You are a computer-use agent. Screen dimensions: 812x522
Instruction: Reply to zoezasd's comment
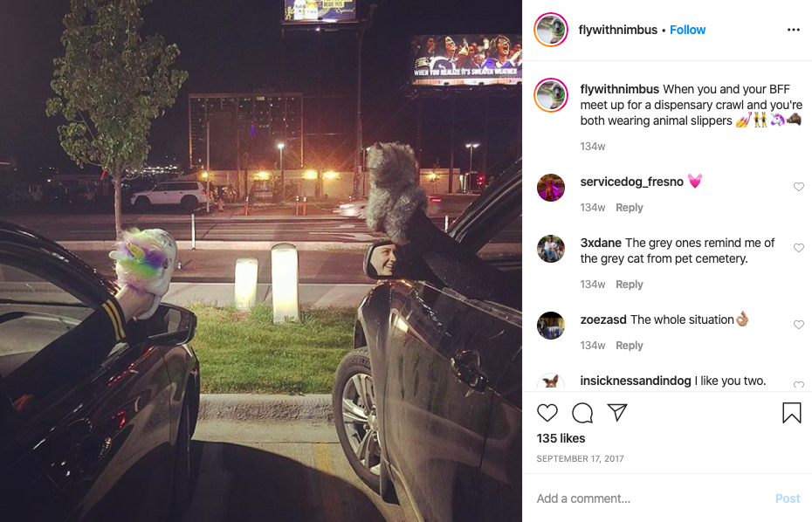point(630,346)
